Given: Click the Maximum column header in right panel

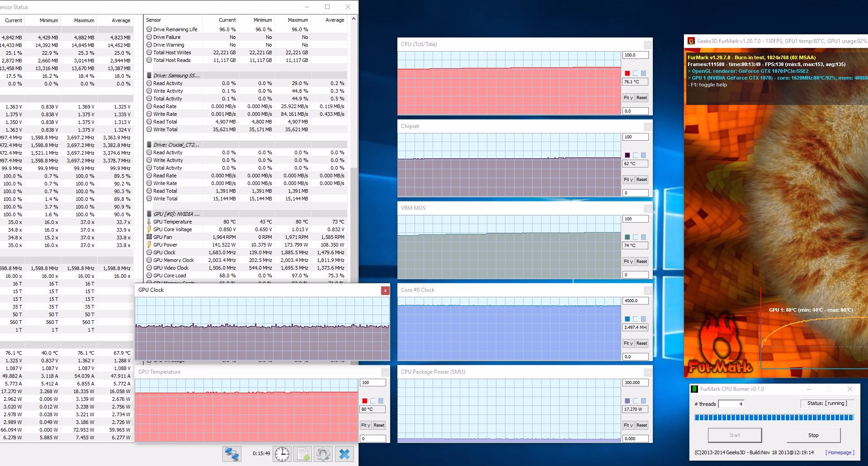Looking at the screenshot, I should (x=298, y=20).
